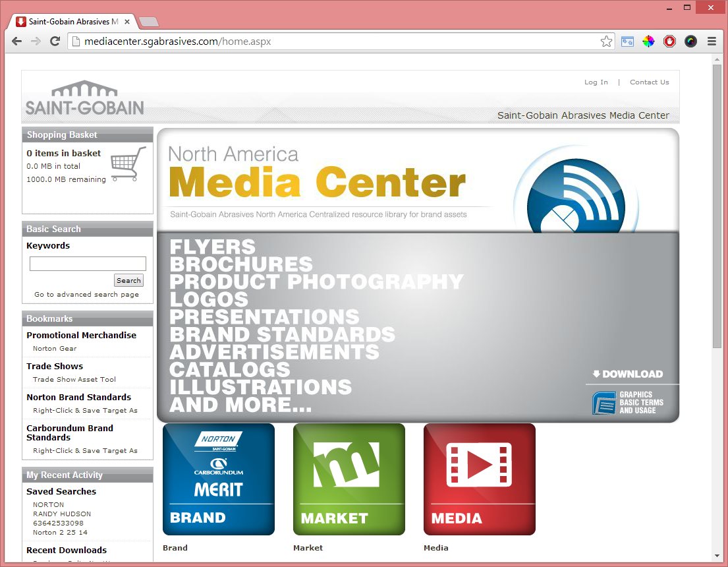Screen dimensions: 728x567
Task: Click the '1000.0 MB remaining' text
Action: (66, 179)
